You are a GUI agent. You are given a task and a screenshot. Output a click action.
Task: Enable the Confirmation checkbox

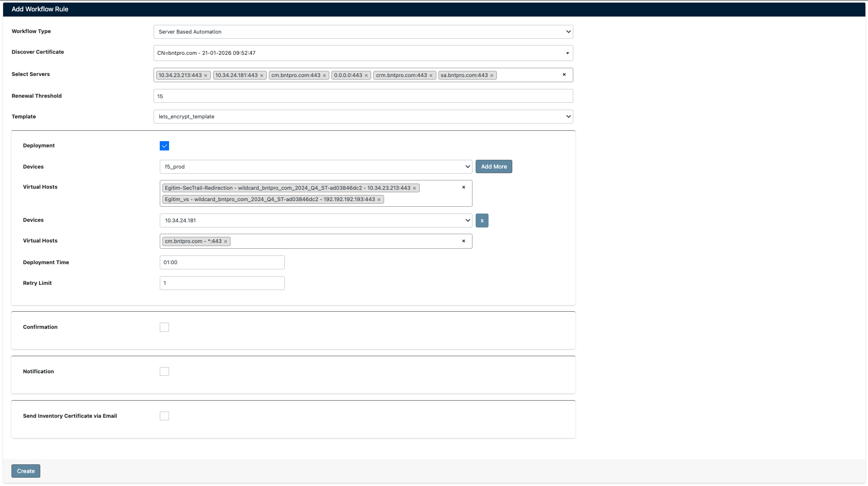click(x=164, y=327)
